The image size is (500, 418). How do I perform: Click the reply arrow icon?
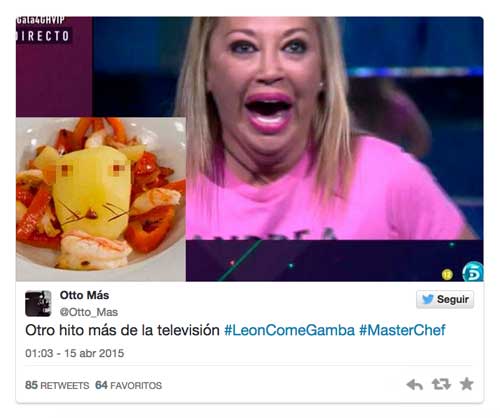(x=414, y=385)
